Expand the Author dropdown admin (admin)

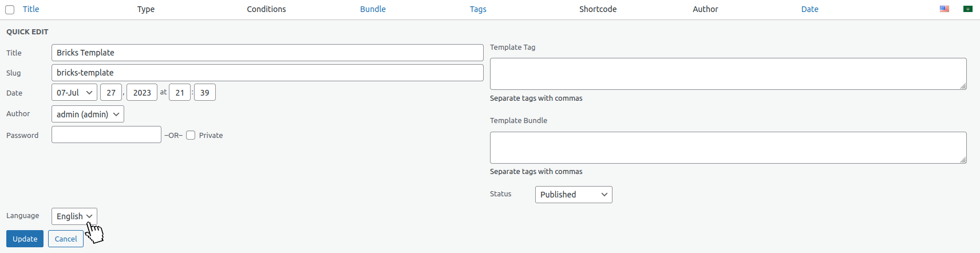pos(88,114)
